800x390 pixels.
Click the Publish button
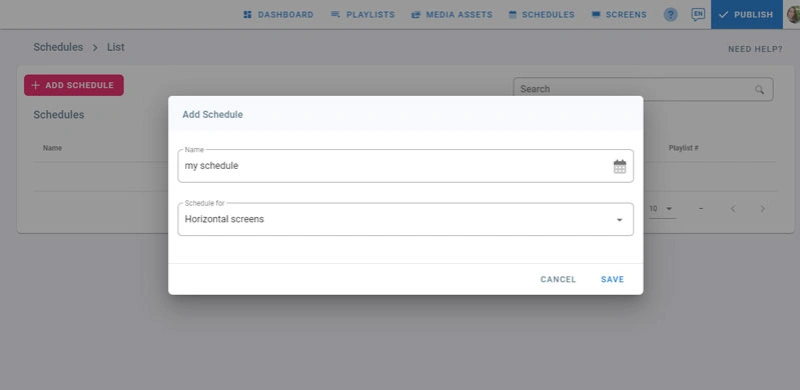[x=746, y=14]
